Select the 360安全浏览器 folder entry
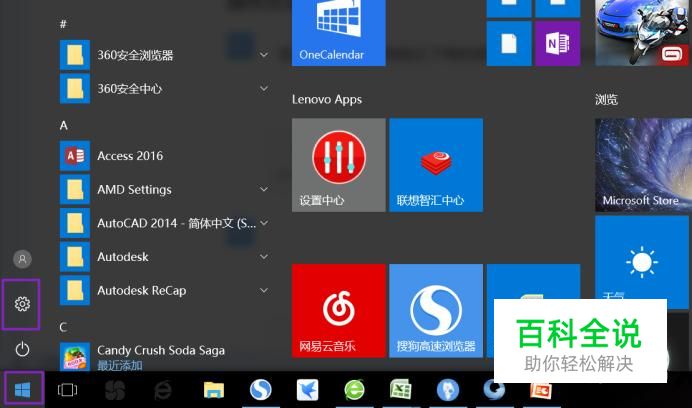692x408 pixels. (x=165, y=55)
